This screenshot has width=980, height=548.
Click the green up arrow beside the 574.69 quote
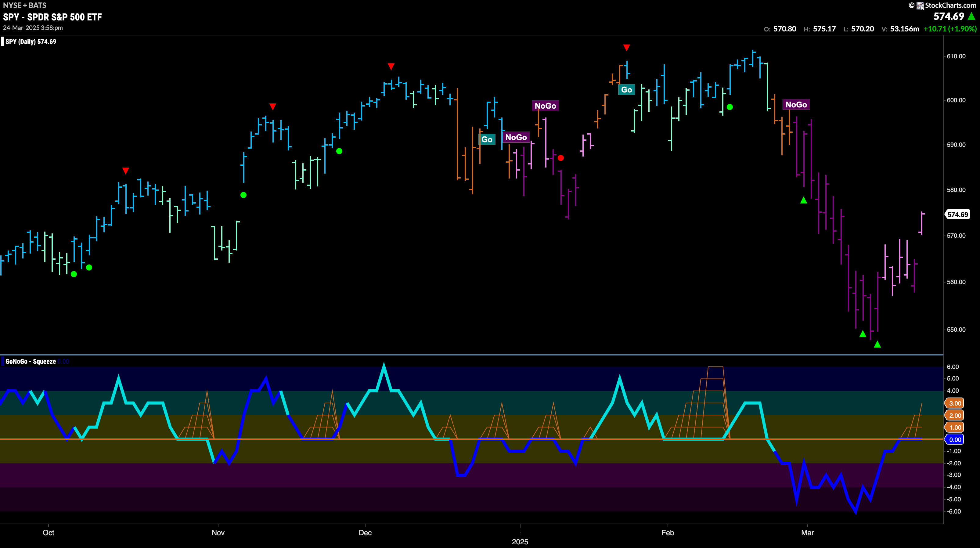click(x=971, y=16)
